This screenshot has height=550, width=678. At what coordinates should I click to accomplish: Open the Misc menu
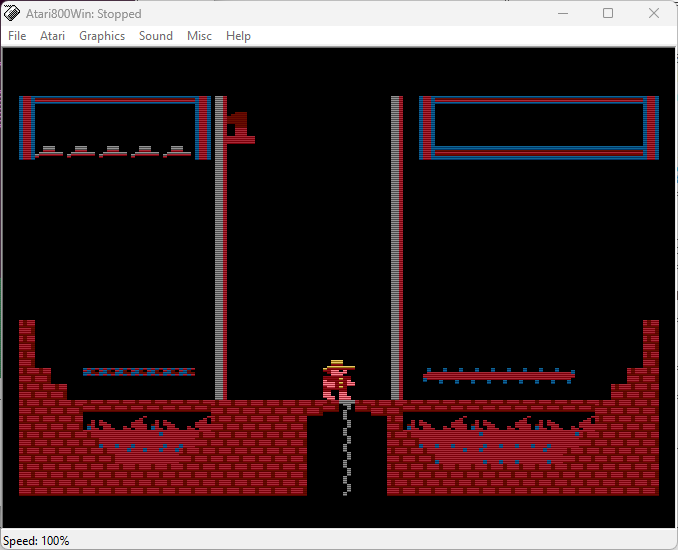coord(199,36)
